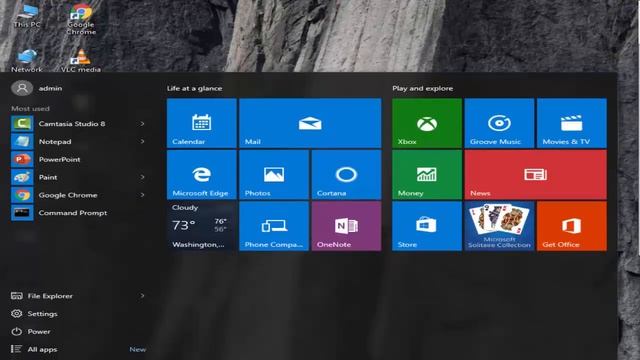640x360 pixels.
Task: Open the Cortana tile
Action: [346, 175]
